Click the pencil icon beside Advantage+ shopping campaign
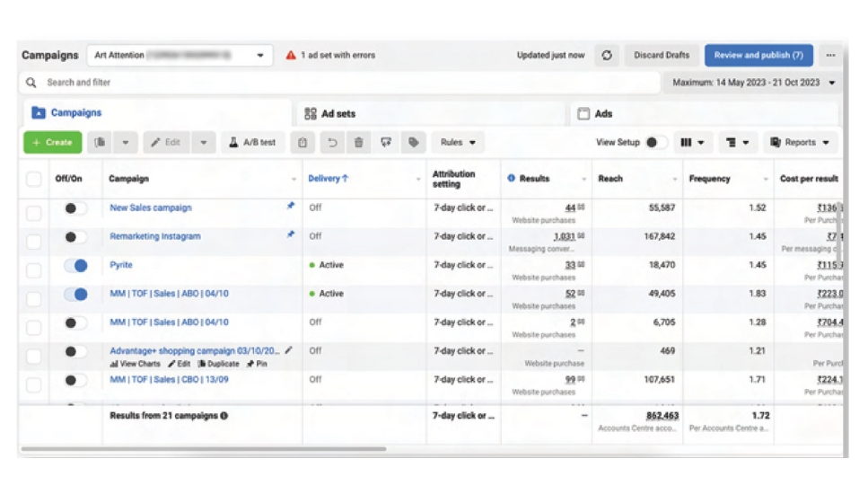Image resolution: width=868 pixels, height=503 pixels. 288,350
